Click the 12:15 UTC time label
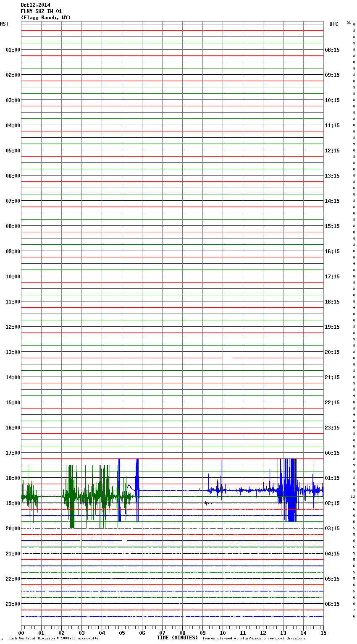This screenshot has height=644, width=357. [x=332, y=151]
